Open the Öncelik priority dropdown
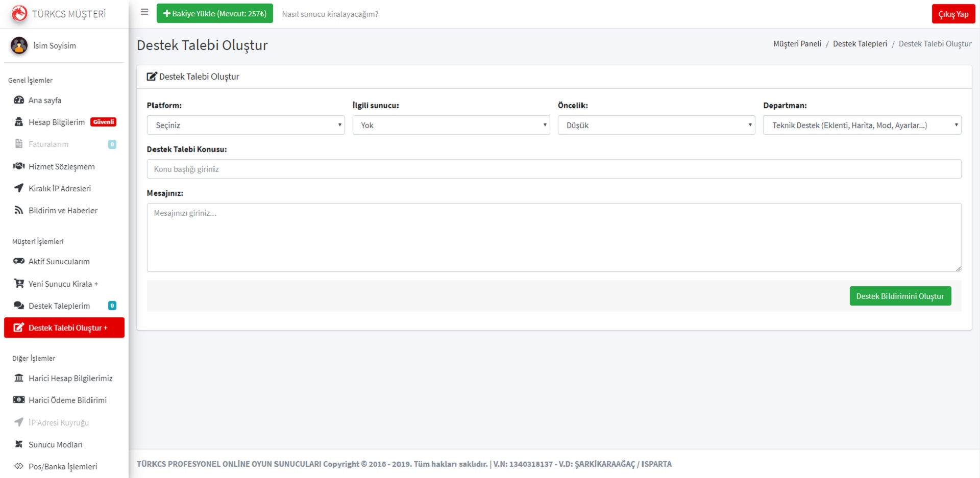This screenshot has height=478, width=980. coord(656,125)
